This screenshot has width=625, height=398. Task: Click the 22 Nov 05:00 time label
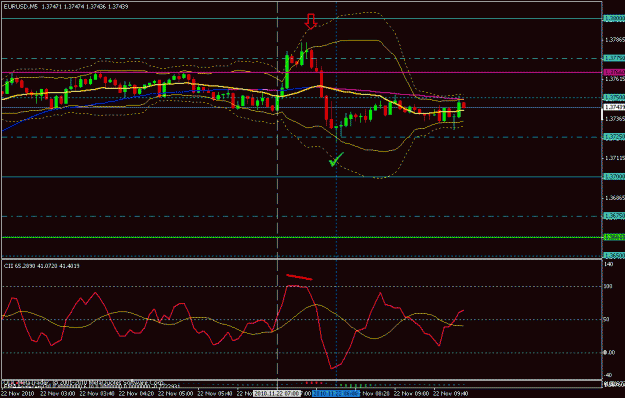[175, 394]
